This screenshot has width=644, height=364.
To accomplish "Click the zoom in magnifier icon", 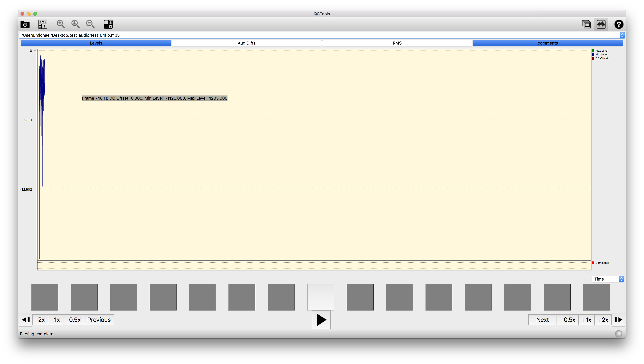I will [x=61, y=24].
